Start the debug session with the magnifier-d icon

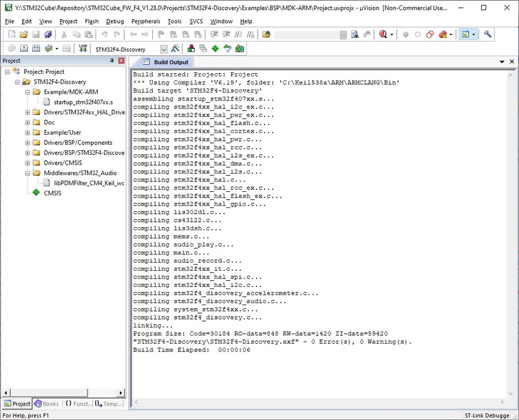pyautogui.click(x=383, y=34)
